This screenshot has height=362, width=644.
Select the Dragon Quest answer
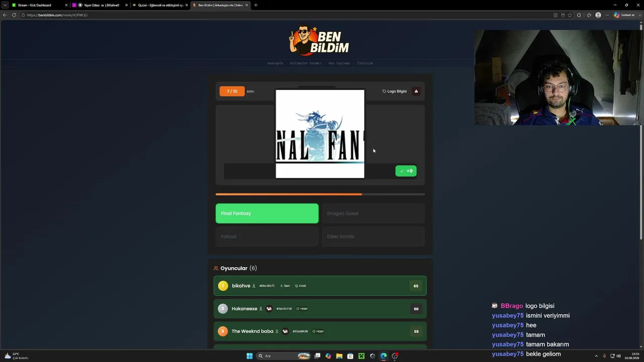coord(373,213)
